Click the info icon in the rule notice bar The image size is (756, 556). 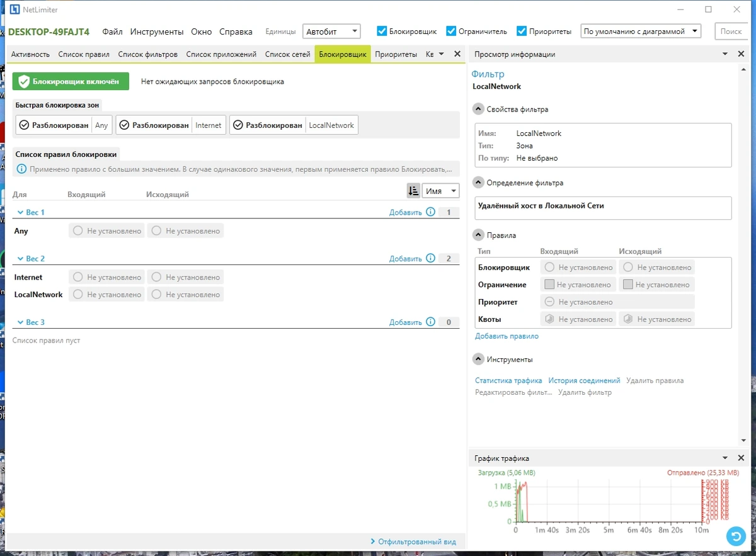pos(22,169)
